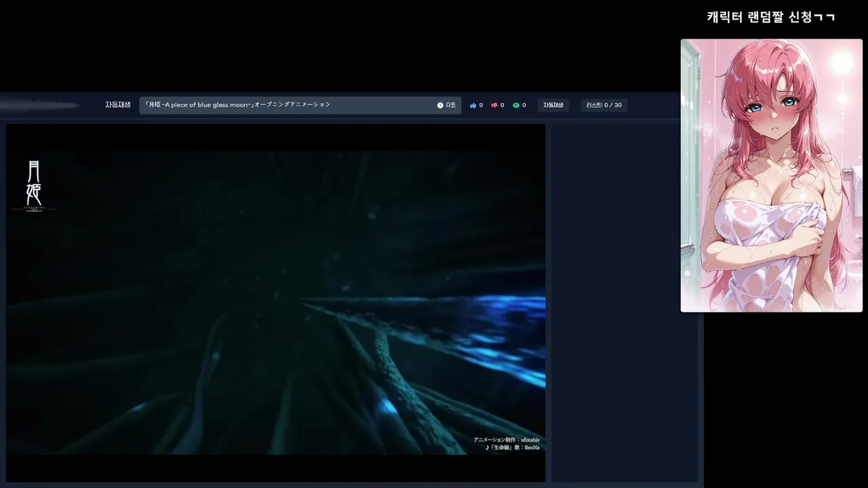Click the アニメーション制作：ufotable credit text
The image size is (868, 488).
507,440
